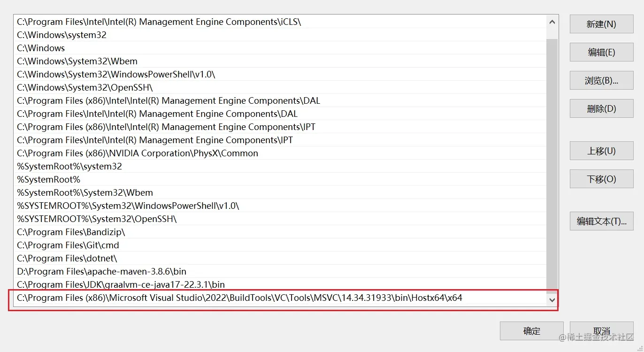Click the 新建(N) button
The image size is (644, 352).
point(601,24)
